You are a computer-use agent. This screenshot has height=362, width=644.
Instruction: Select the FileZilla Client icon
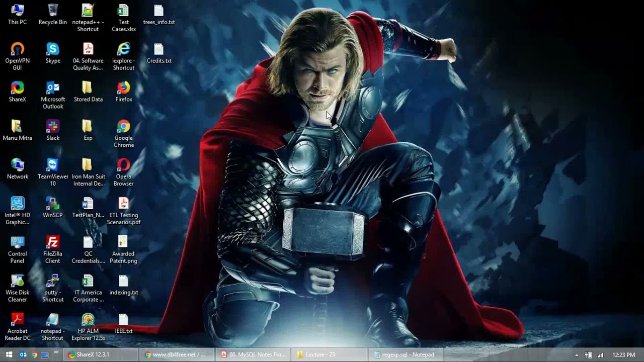[53, 250]
